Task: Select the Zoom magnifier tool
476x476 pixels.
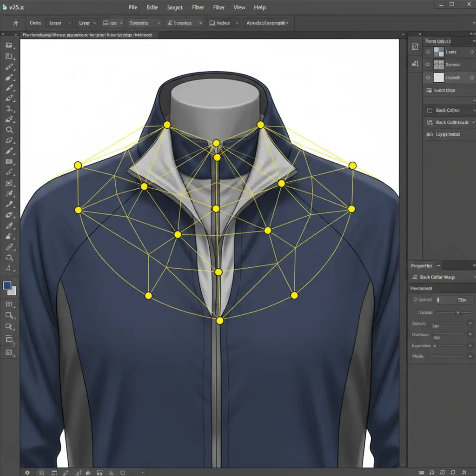Action: coord(9,130)
